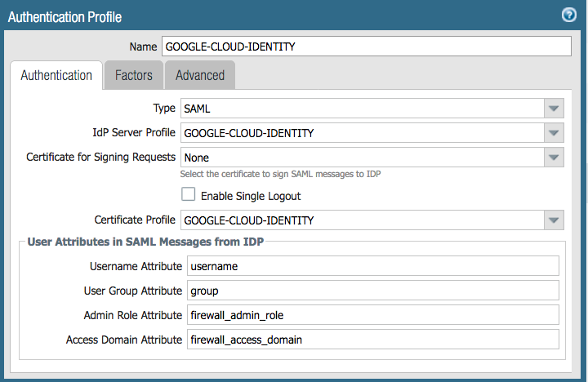This screenshot has height=382, width=588.
Task: Click the Username Attribute text field
Action: click(x=372, y=266)
